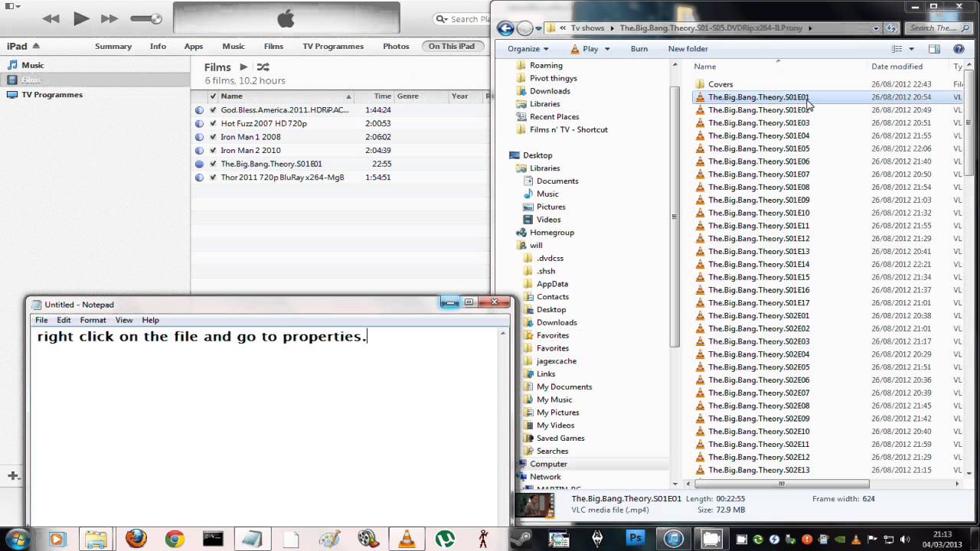Viewport: 980px width, 551px height.
Task: Open the Organize dropdown in Explorer
Action: 528,49
